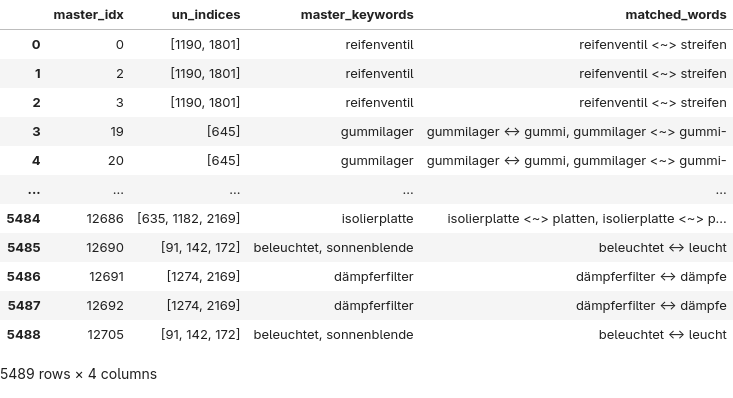Click the 5489 rows × 4 columns summary
The height and width of the screenshot is (398, 733).
(79, 374)
